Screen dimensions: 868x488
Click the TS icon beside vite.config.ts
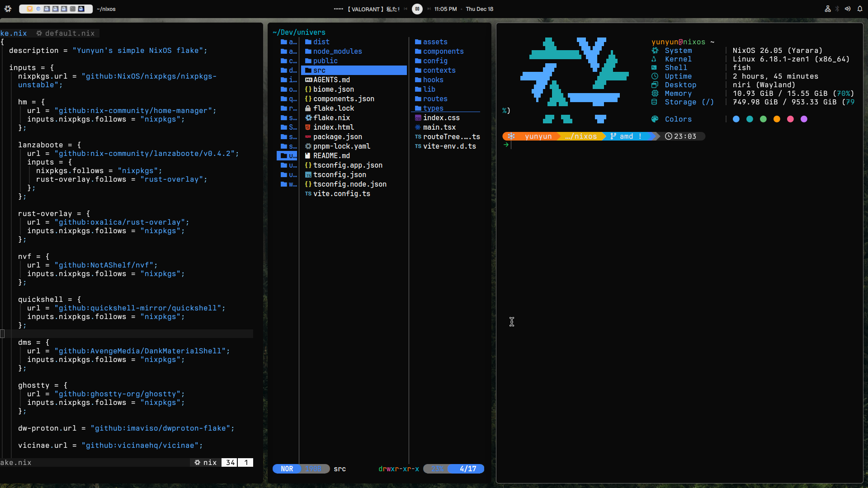coord(308,193)
